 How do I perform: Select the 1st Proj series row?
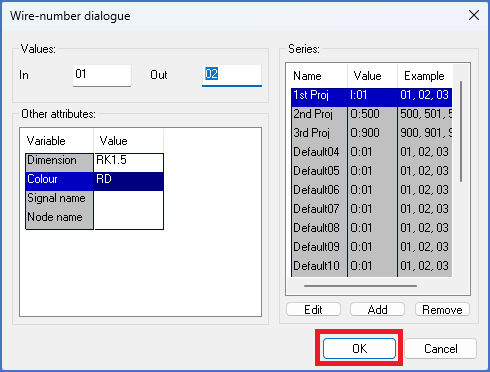click(x=371, y=98)
